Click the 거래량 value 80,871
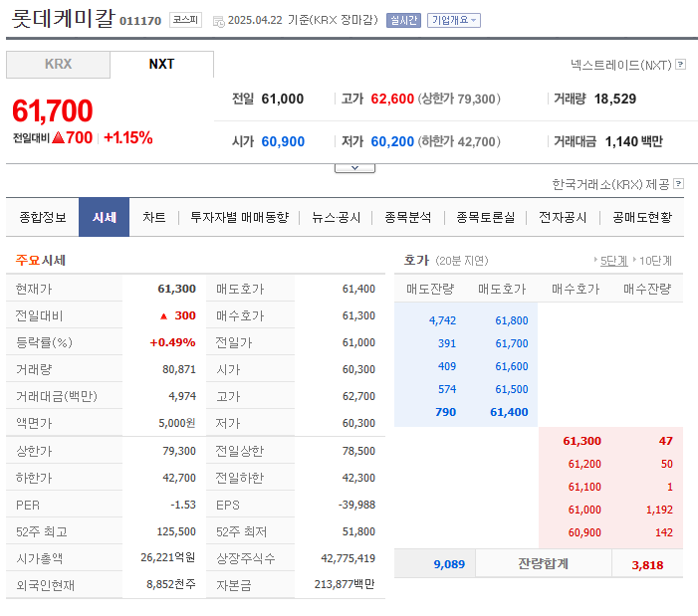698x616 pixels. coord(179,369)
